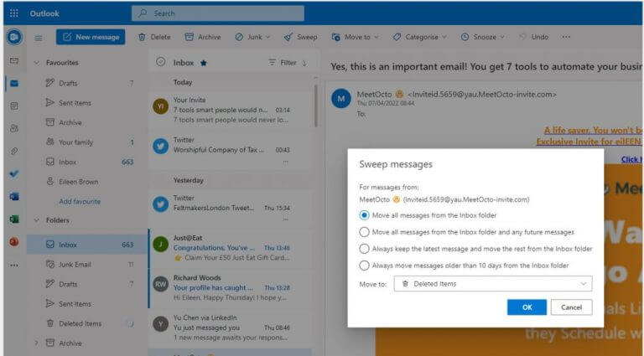Screen dimensions: 644x356
Task: Open the 'Exclusive Invite' email link
Action: (x=589, y=142)
